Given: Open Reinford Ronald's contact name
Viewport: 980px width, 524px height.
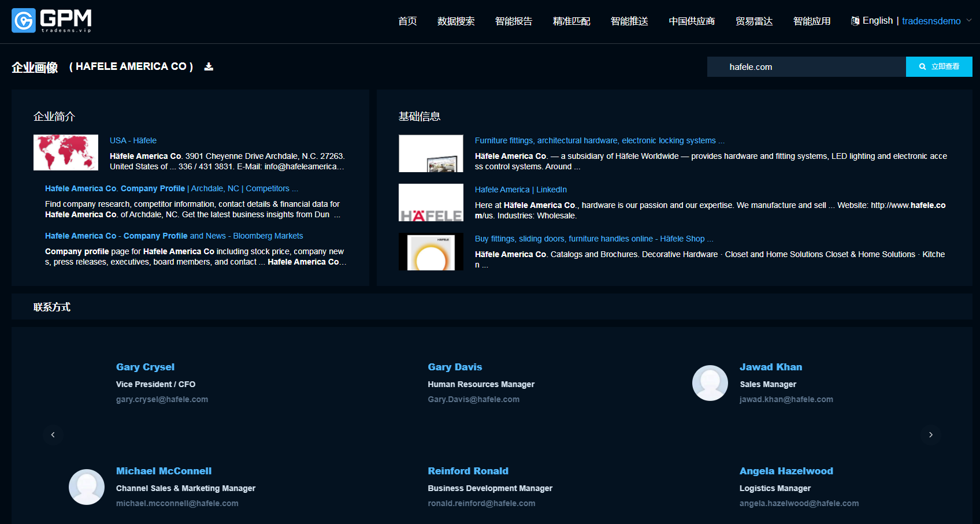Looking at the screenshot, I should click(x=468, y=471).
